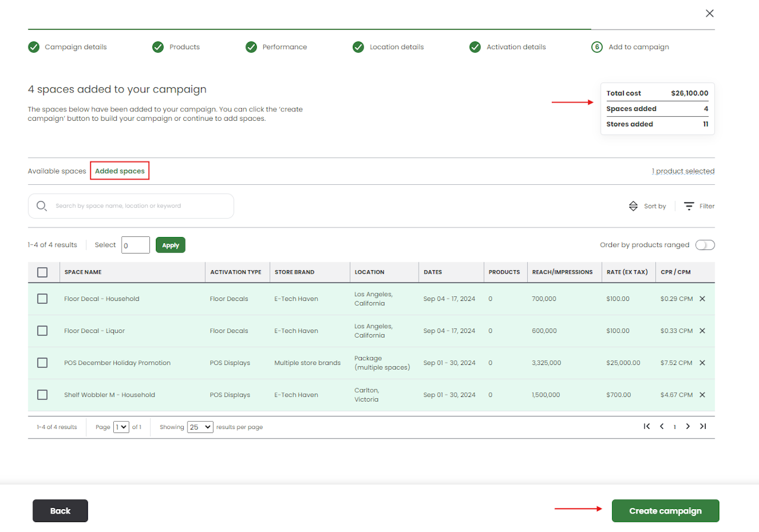Remove Floor Decal - Household space
This screenshot has width=759, height=532.
702,299
